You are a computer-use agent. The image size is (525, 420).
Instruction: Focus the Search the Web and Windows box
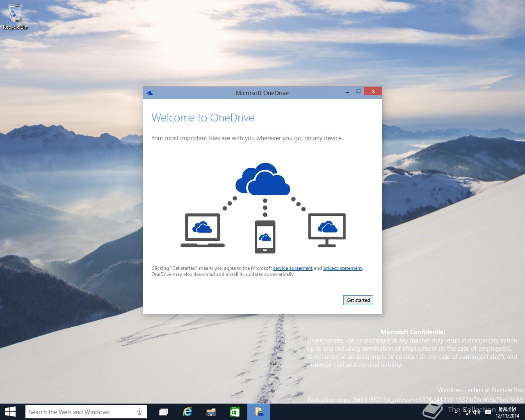pos(86,412)
